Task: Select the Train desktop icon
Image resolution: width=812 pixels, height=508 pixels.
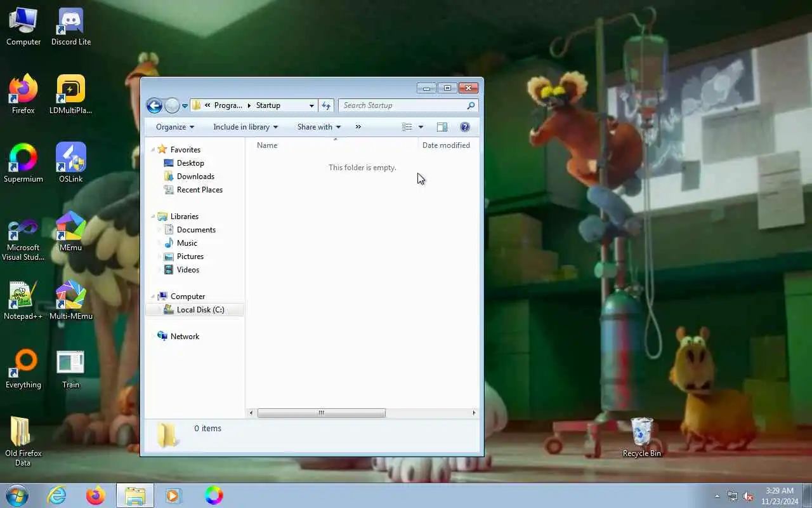Action: (71, 370)
